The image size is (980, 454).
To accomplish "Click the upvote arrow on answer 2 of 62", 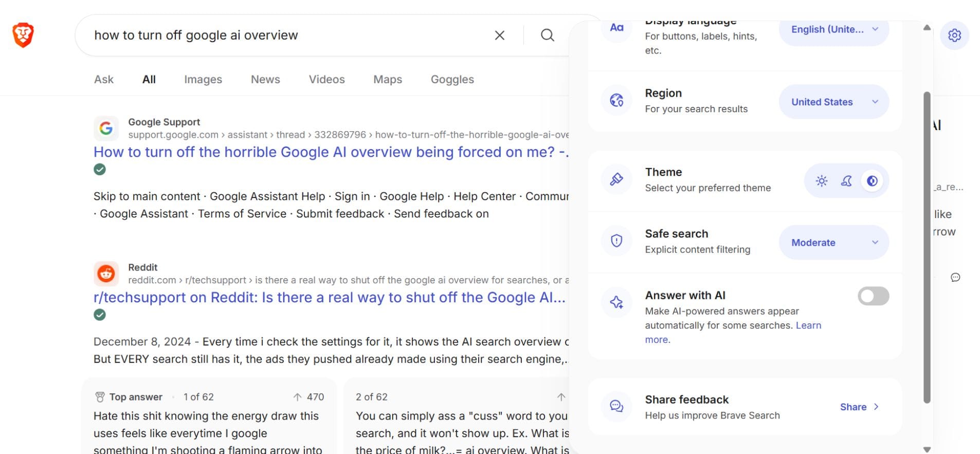I will (x=561, y=397).
